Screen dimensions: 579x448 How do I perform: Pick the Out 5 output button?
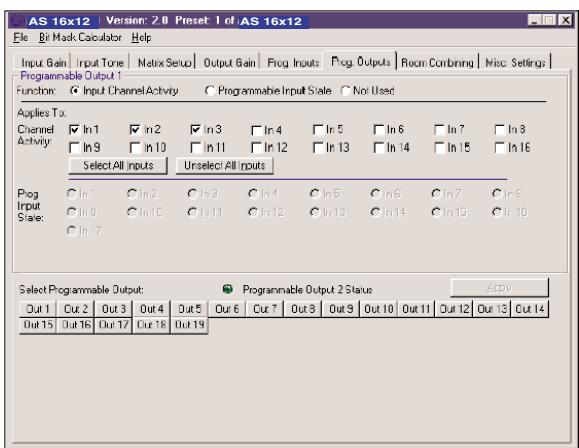click(190, 309)
